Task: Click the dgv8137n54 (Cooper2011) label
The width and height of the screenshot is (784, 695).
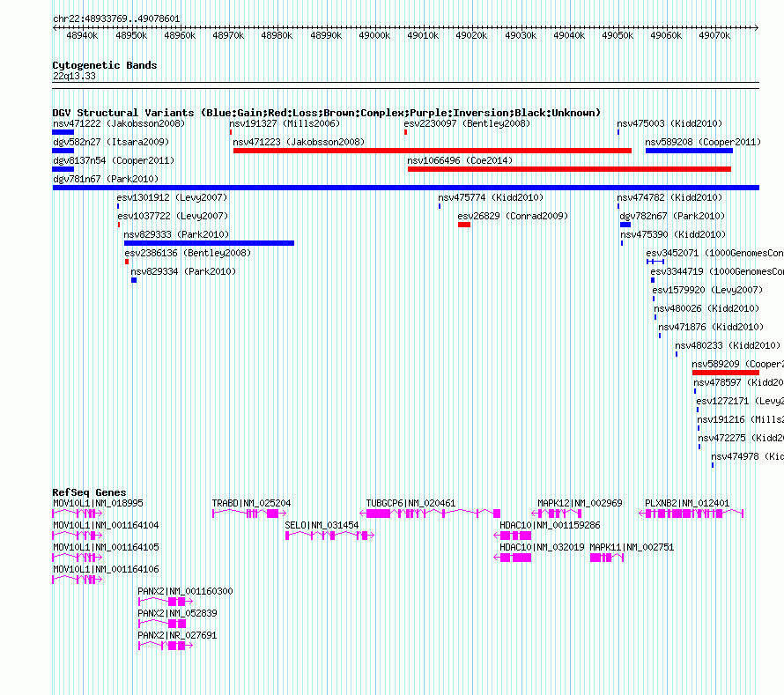Action: click(x=114, y=160)
